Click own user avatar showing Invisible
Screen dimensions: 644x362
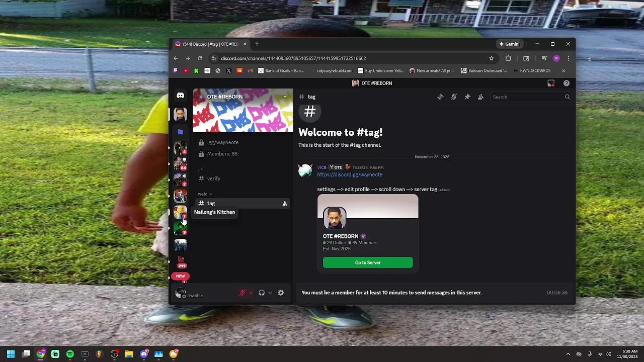(181, 293)
